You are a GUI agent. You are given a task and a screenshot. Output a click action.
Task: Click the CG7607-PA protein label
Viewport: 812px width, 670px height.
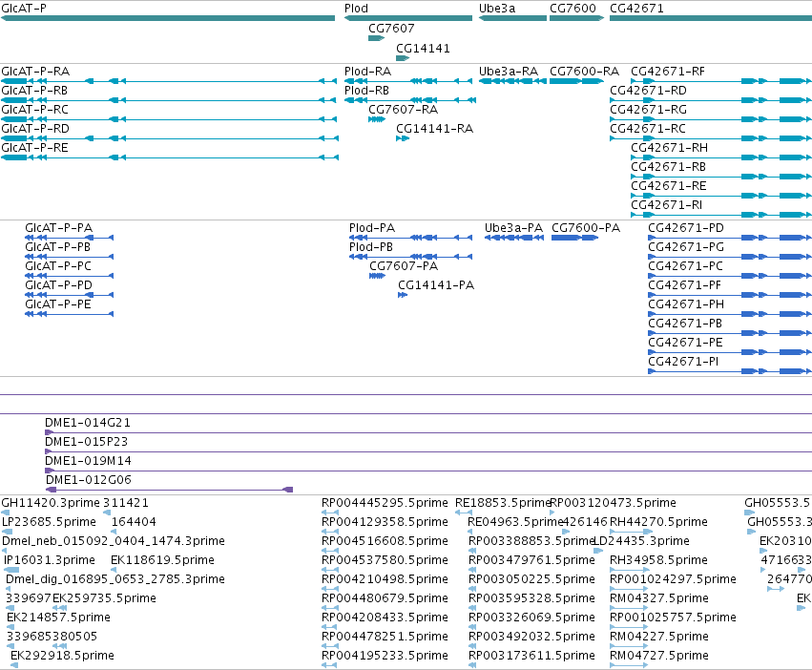pyautogui.click(x=404, y=266)
